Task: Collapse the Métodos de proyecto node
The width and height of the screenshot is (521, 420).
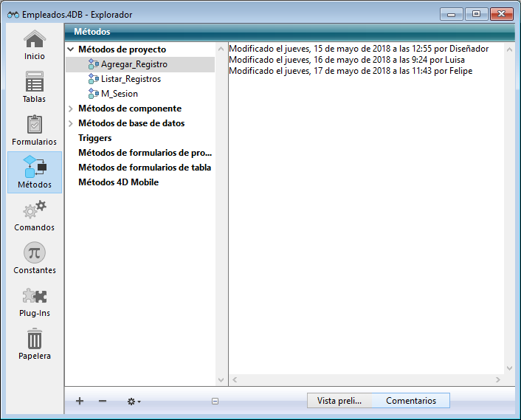Action: pyautogui.click(x=71, y=49)
